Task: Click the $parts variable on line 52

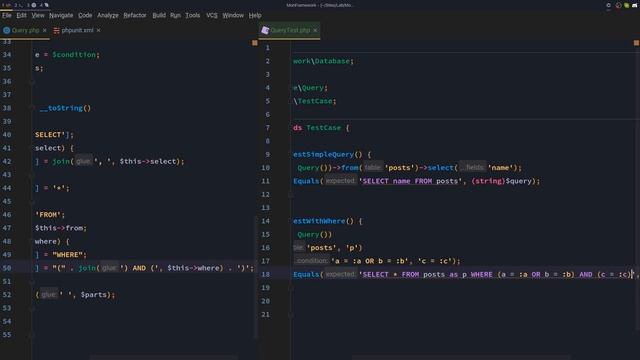Action: pos(93,295)
